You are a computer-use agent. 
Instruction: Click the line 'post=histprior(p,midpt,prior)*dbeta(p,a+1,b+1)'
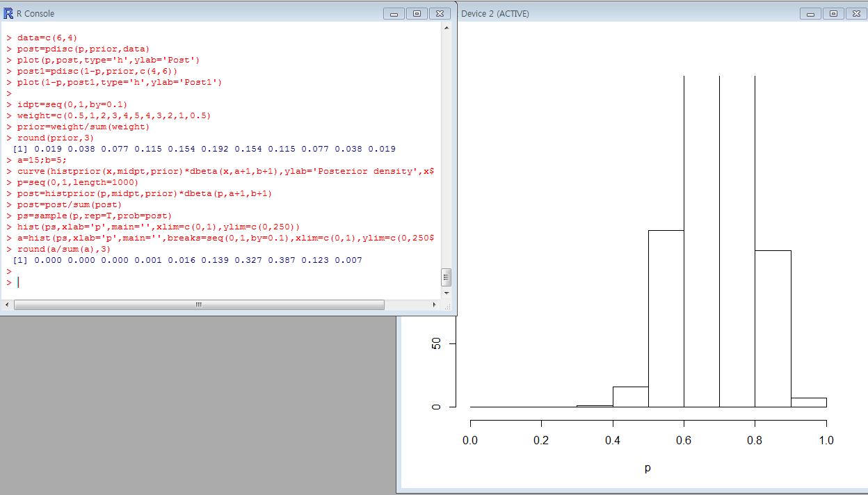[x=145, y=193]
